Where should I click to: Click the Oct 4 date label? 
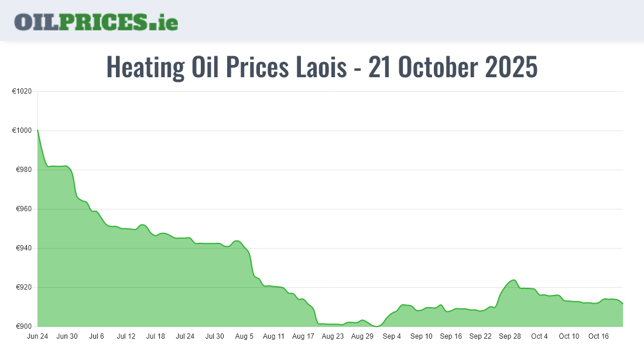point(540,336)
